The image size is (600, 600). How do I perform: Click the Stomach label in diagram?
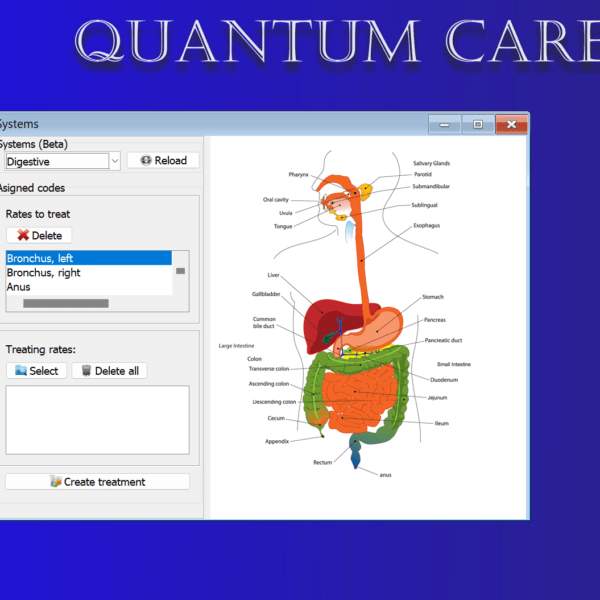[x=433, y=297]
